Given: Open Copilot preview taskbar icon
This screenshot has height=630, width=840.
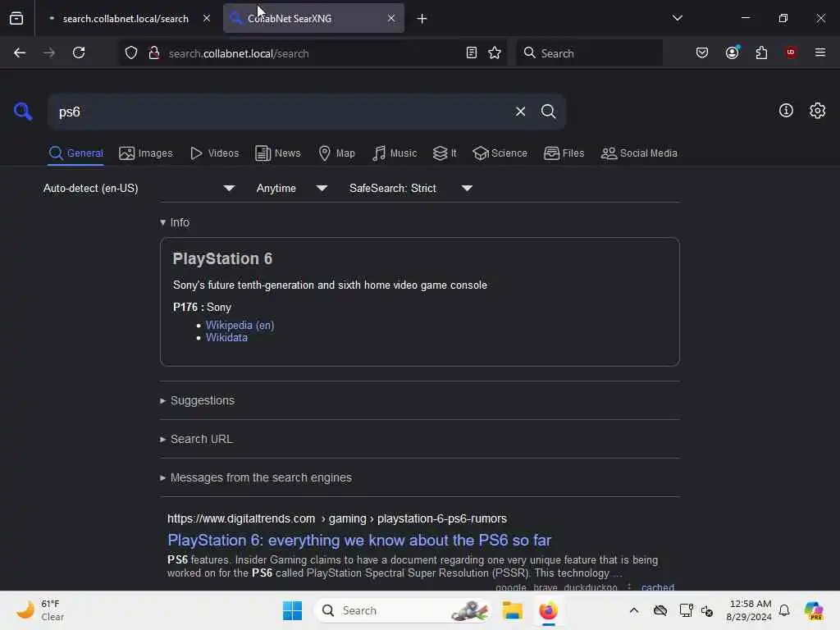Looking at the screenshot, I should tap(813, 610).
